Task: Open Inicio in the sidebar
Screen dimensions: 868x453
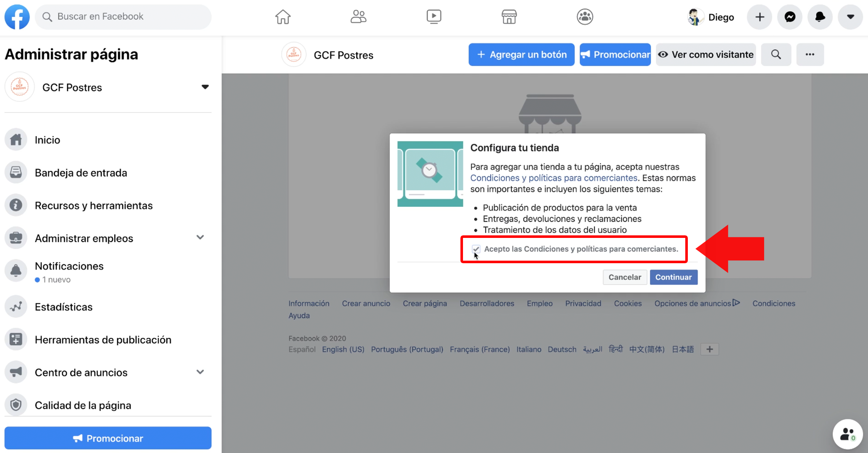Action: (108, 140)
